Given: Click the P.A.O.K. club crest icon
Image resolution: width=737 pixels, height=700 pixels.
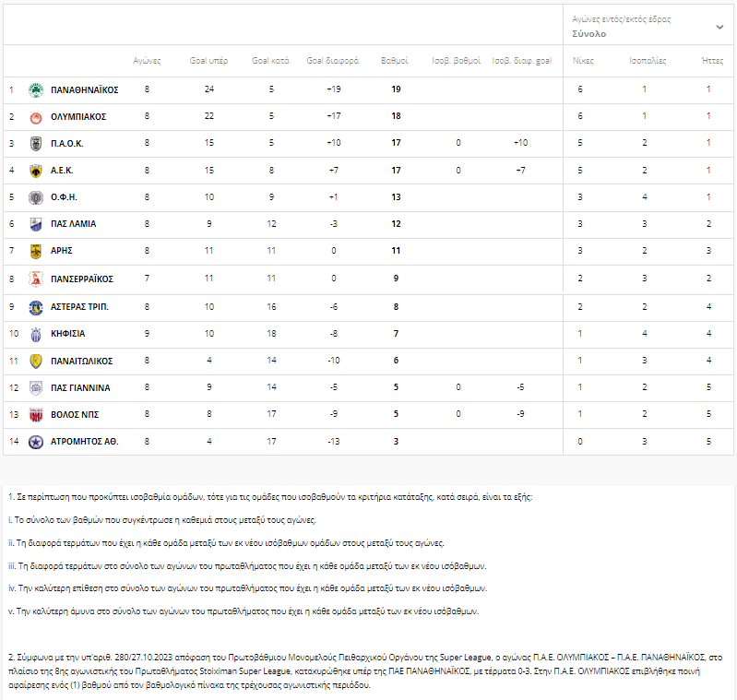Looking at the screenshot, I should [36, 144].
